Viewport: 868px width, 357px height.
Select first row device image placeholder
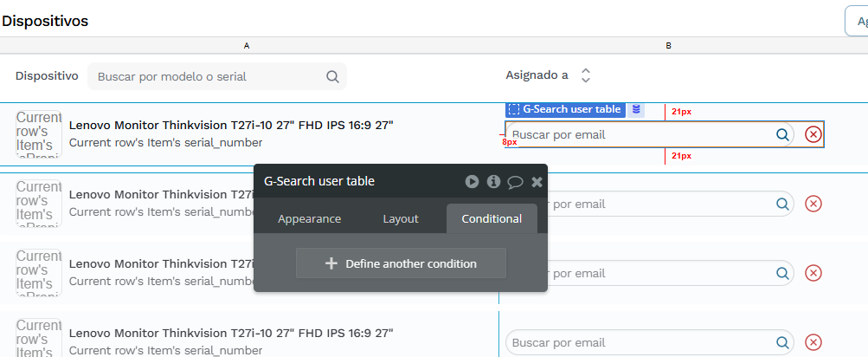(39, 134)
